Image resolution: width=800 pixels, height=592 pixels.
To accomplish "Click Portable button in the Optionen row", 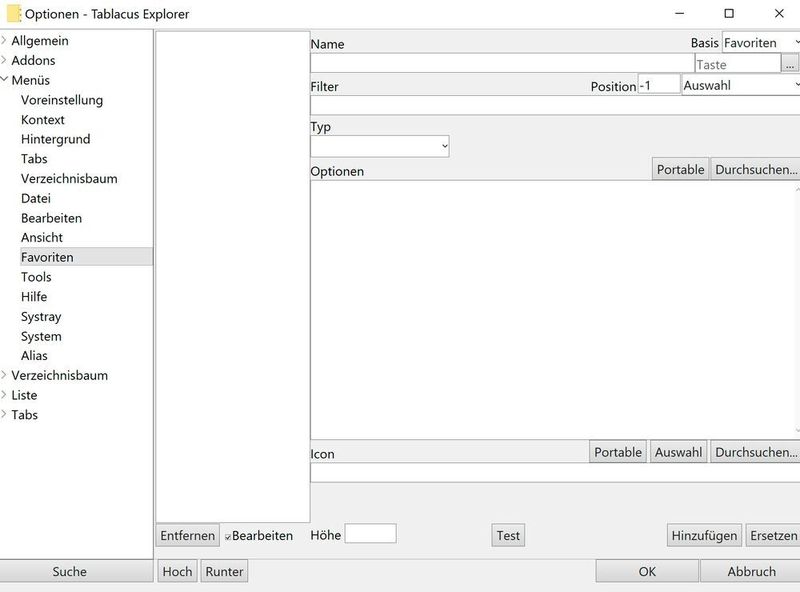I will coord(680,169).
